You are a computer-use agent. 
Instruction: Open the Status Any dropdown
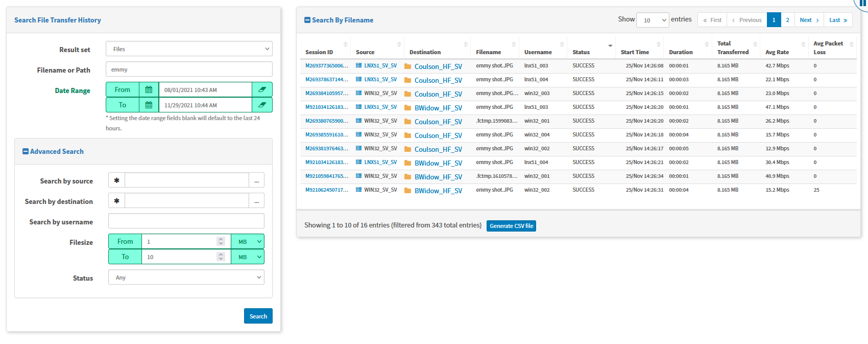point(186,278)
